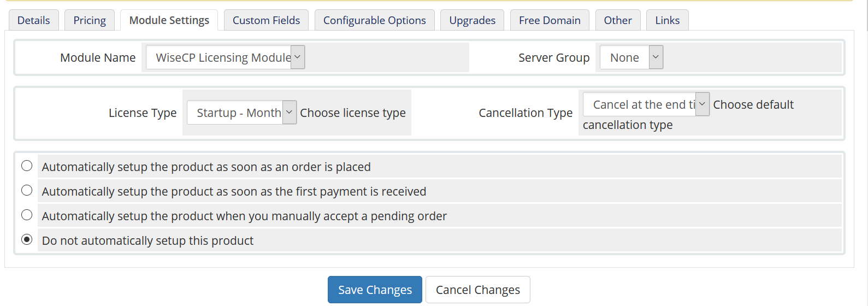Image resolution: width=868 pixels, height=306 pixels.
Task: Switch to the Details tab
Action: (33, 20)
